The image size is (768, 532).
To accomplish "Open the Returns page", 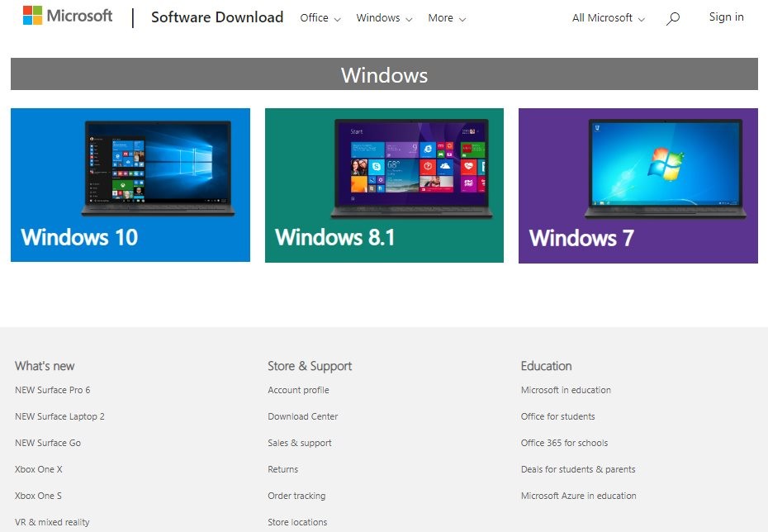I will tap(282, 469).
